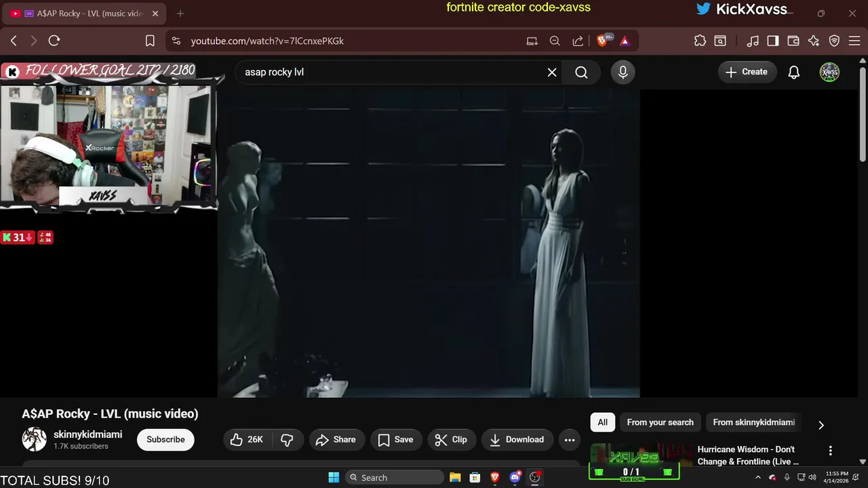The width and height of the screenshot is (868, 488).
Task: Open the browser hamburger menu
Action: tap(854, 41)
